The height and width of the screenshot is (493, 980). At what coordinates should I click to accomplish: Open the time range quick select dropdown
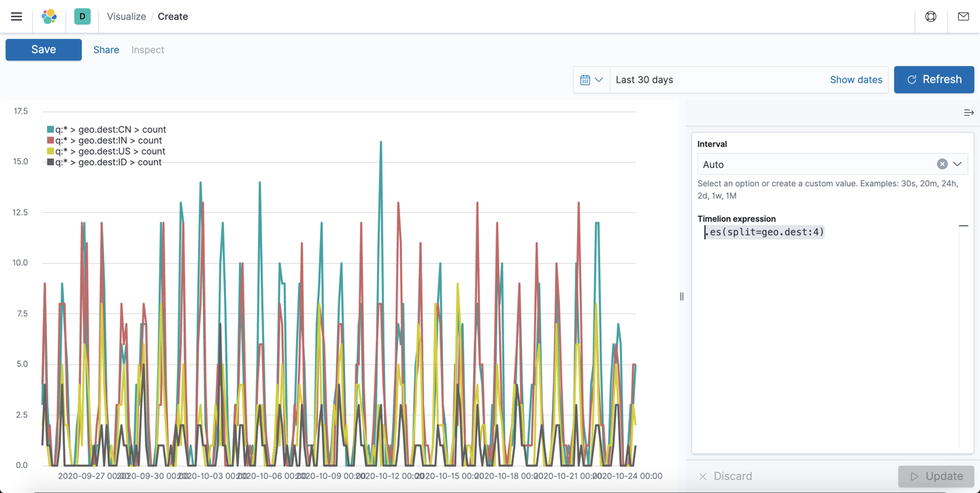tap(599, 80)
